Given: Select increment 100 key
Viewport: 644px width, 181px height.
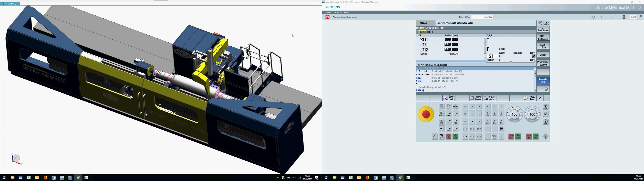Looking at the screenshot, I should tap(455, 122).
